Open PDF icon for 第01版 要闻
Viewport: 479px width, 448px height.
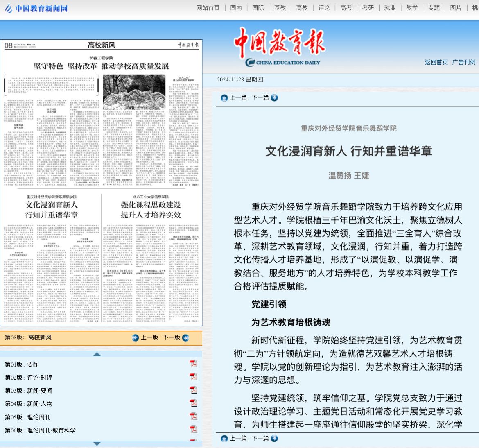point(193,364)
